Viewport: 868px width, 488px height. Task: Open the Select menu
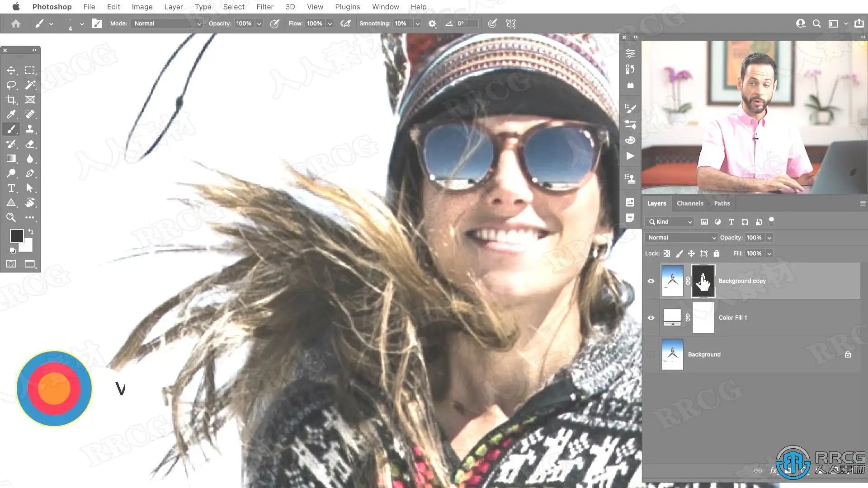234,7
